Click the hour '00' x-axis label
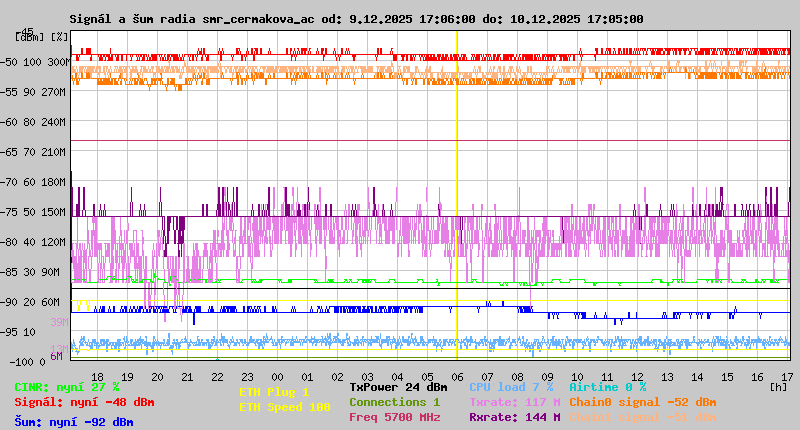Screen dimensions: 800x430 coord(277,377)
